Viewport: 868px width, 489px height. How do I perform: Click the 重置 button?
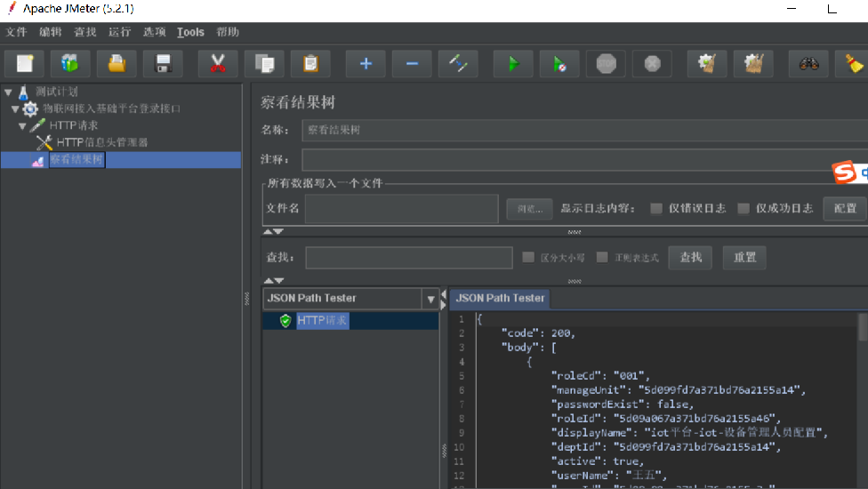[x=744, y=258]
